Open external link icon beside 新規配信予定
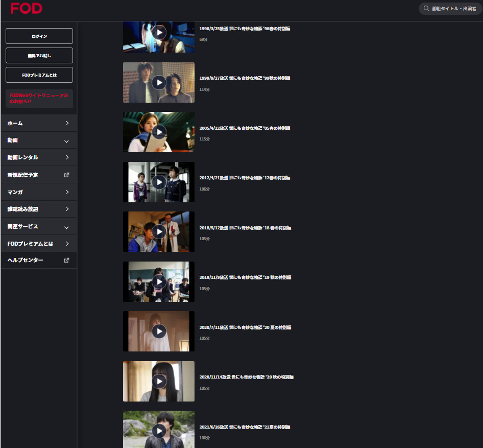This screenshot has width=483, height=448. click(x=66, y=175)
